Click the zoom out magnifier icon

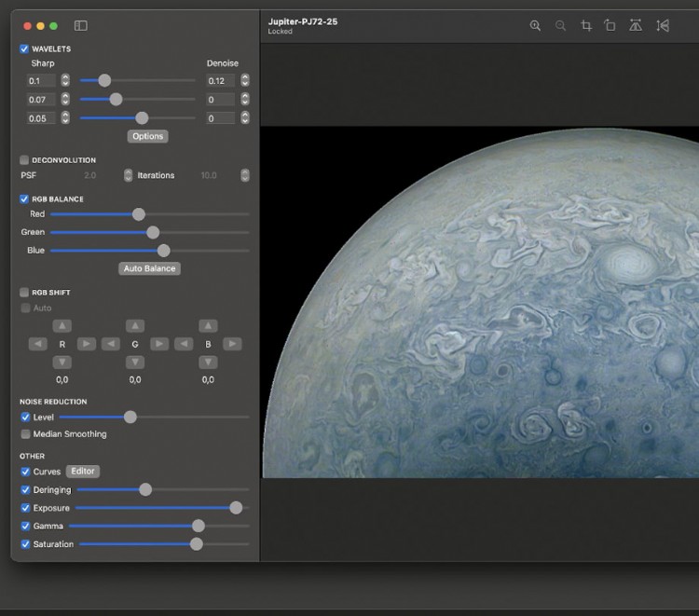point(560,26)
